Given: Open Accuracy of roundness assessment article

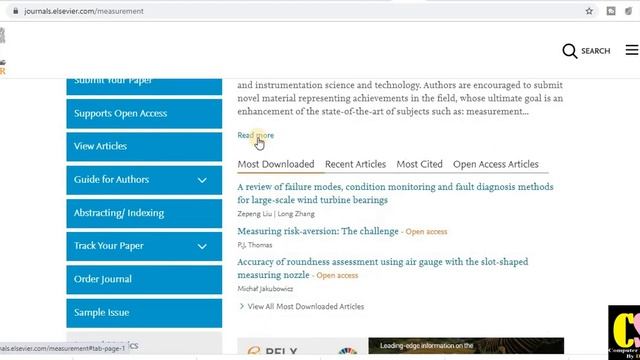Looking at the screenshot, I should tap(382, 268).
